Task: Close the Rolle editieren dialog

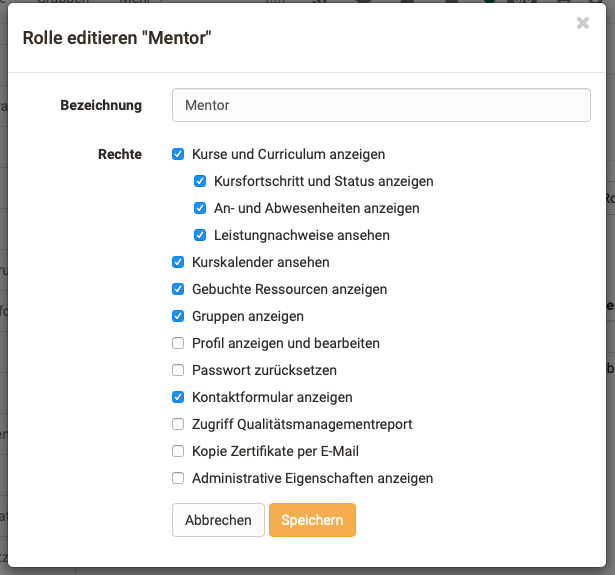Action: click(583, 23)
